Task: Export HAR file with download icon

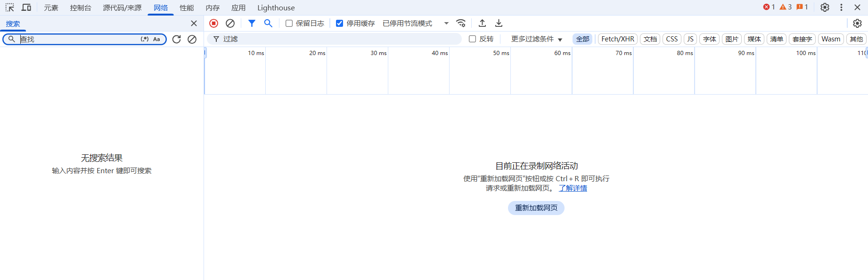Action: [x=499, y=23]
